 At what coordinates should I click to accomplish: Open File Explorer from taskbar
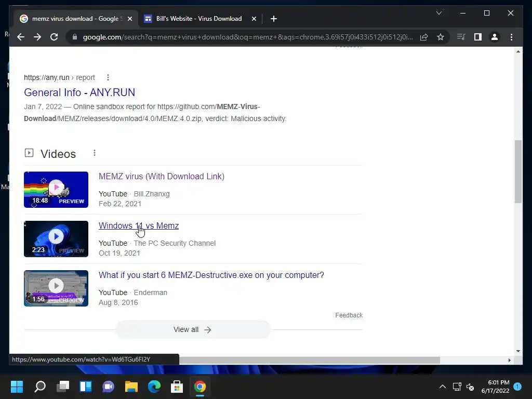coord(131,386)
